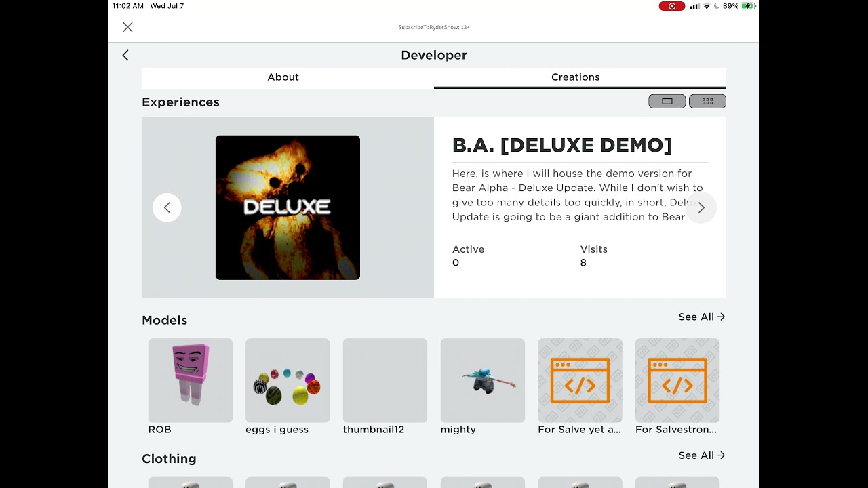Switch Experiences to single-item view

point(667,102)
